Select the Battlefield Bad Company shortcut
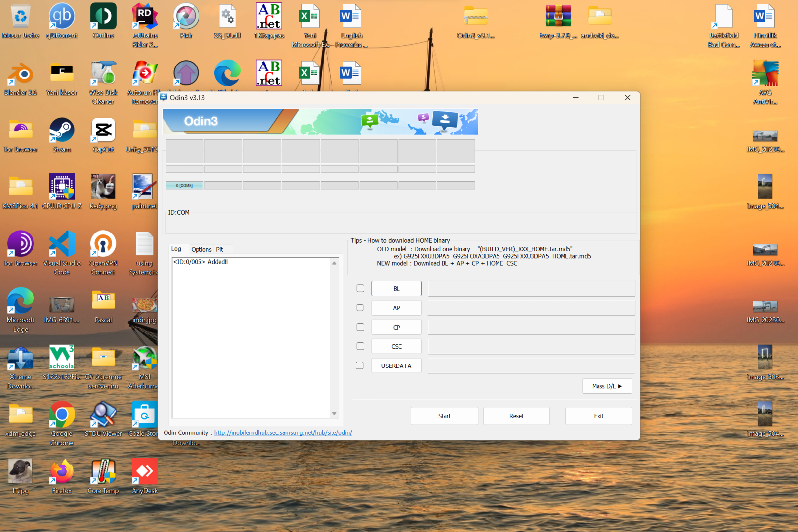 point(724,26)
